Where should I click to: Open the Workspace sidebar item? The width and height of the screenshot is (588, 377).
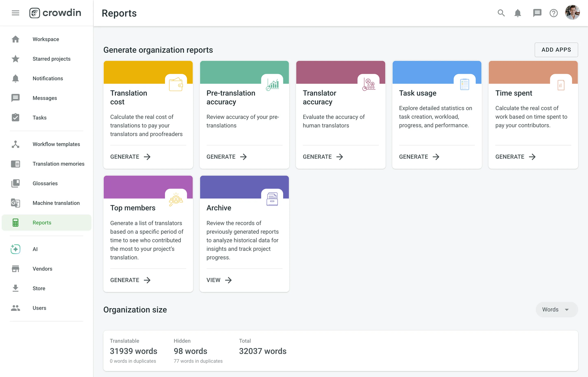point(46,39)
